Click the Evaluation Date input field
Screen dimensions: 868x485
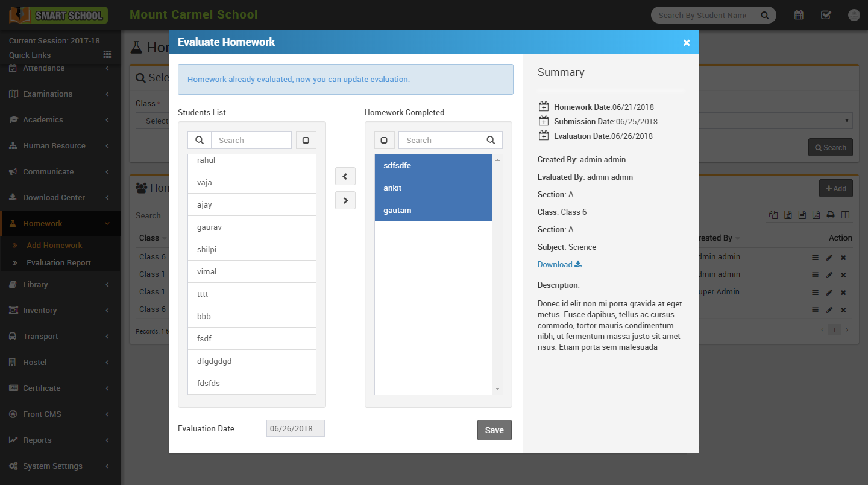point(295,428)
